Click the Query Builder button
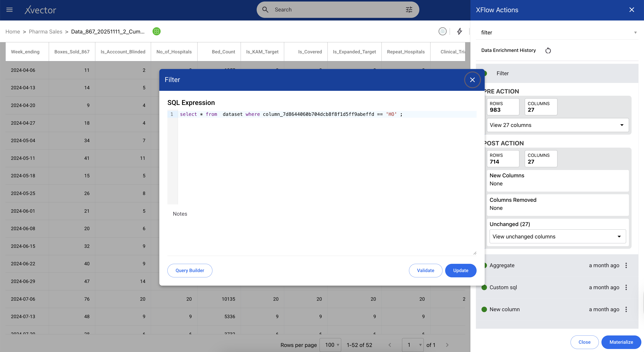The height and width of the screenshot is (352, 644). (x=190, y=270)
